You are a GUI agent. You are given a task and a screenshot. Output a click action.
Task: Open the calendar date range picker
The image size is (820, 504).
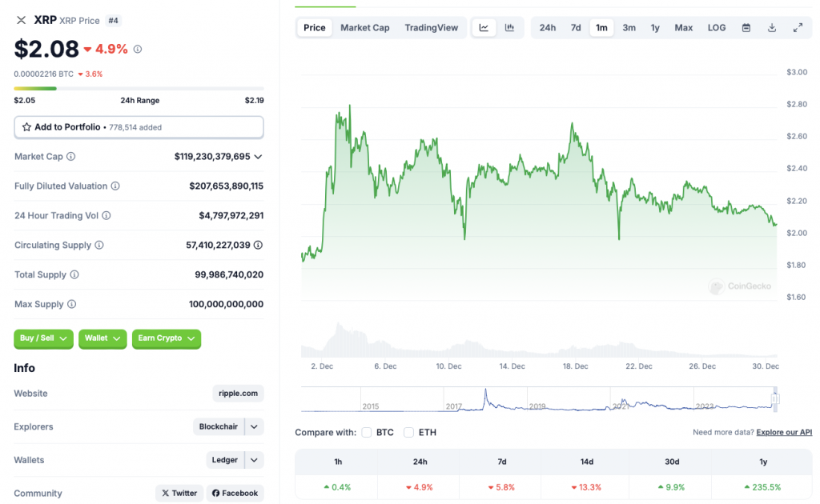[x=746, y=28]
